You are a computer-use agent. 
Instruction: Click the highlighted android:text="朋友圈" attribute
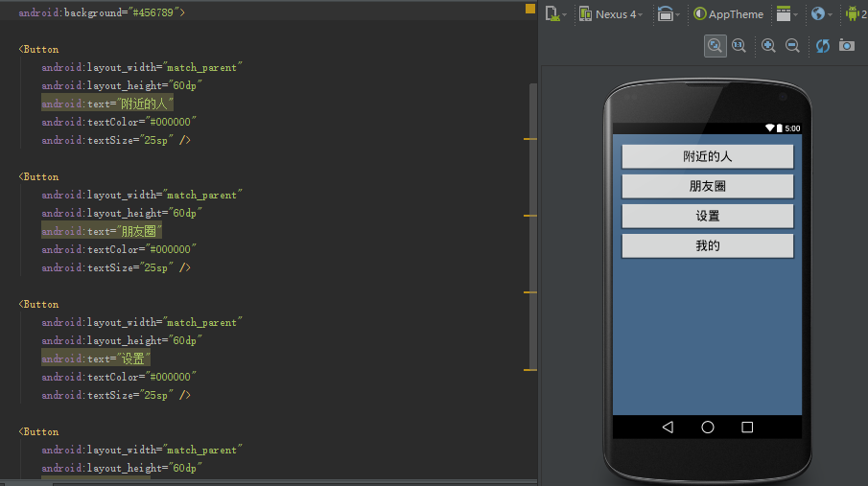102,231
